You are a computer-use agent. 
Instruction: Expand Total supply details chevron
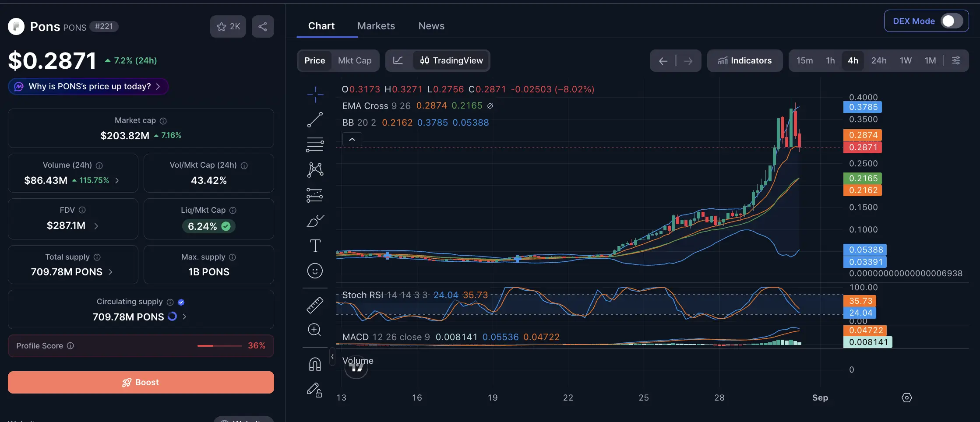click(x=110, y=272)
